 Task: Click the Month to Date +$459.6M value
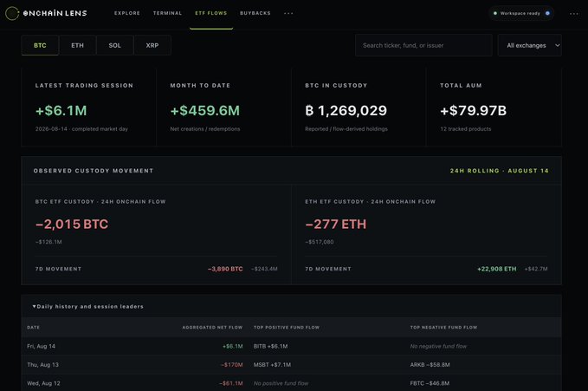(x=204, y=110)
